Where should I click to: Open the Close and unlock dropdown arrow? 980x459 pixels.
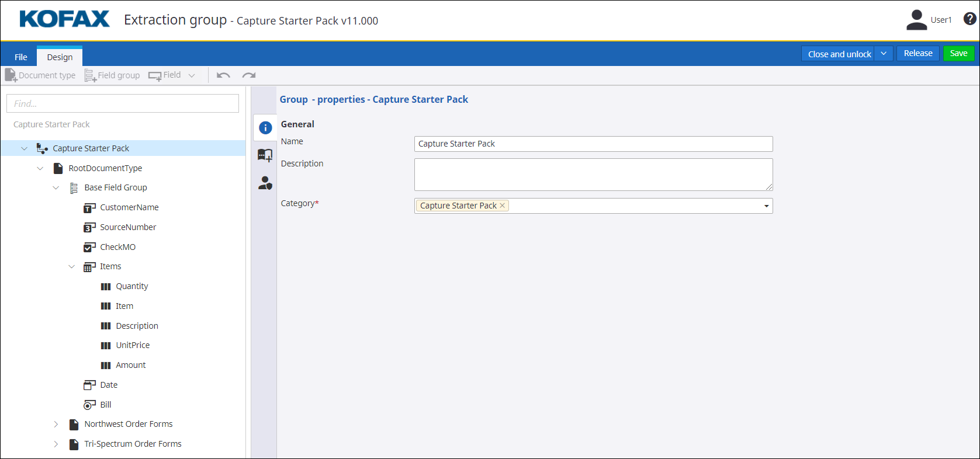tap(884, 54)
